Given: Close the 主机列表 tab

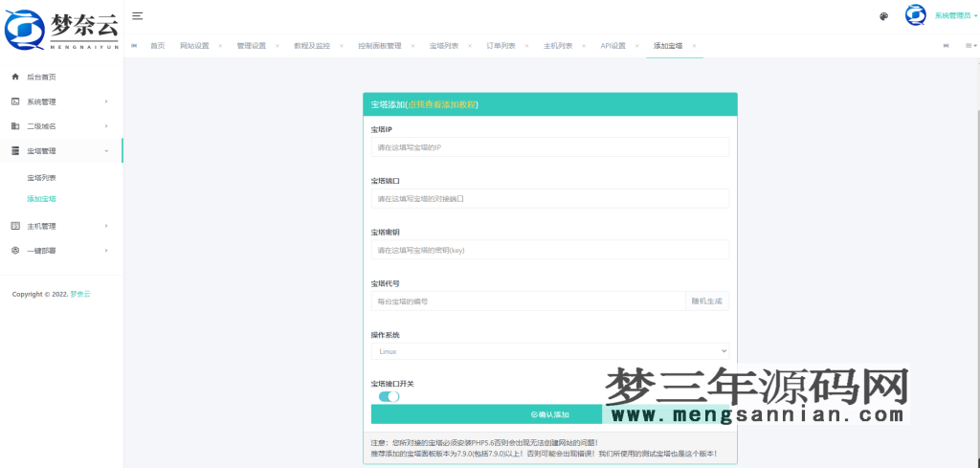Looking at the screenshot, I should click(x=584, y=46).
